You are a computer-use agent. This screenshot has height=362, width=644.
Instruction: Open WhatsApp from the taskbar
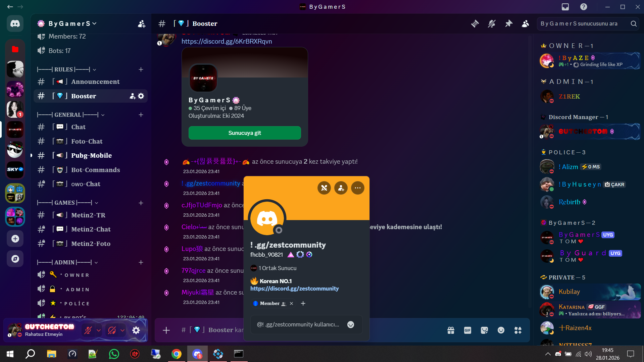coord(114,354)
